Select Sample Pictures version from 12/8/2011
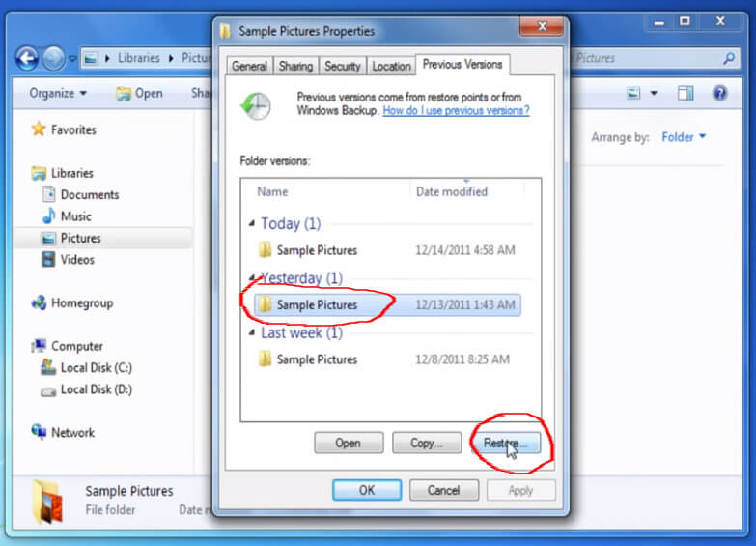This screenshot has height=546, width=756. pyautogui.click(x=387, y=359)
